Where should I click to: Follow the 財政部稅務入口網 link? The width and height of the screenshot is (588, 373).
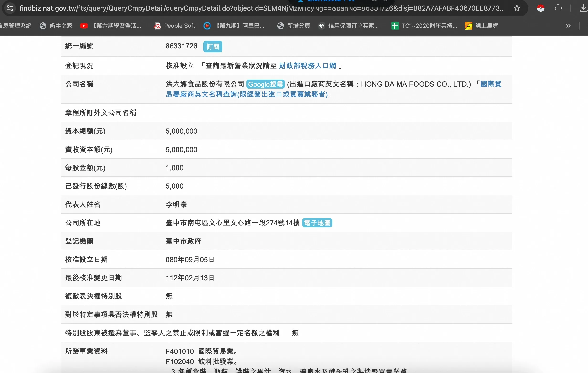[307, 65]
